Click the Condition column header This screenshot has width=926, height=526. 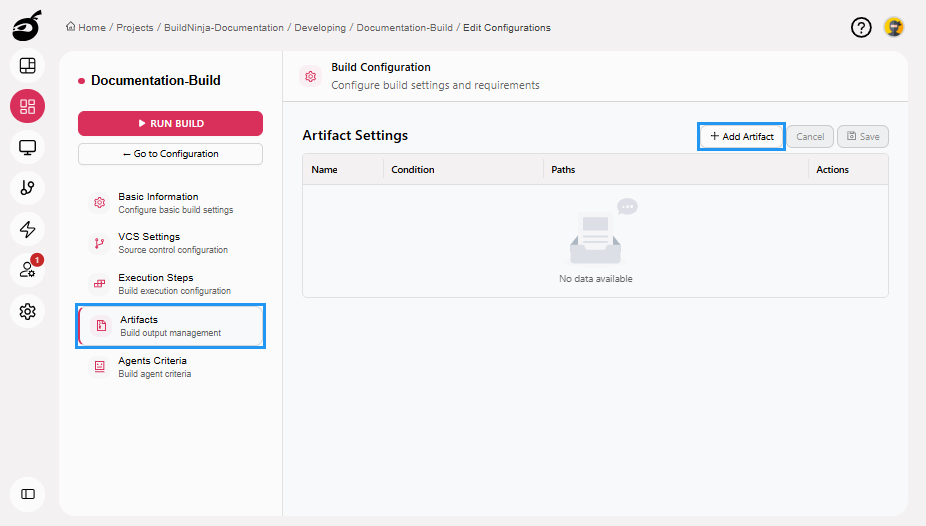tap(413, 169)
